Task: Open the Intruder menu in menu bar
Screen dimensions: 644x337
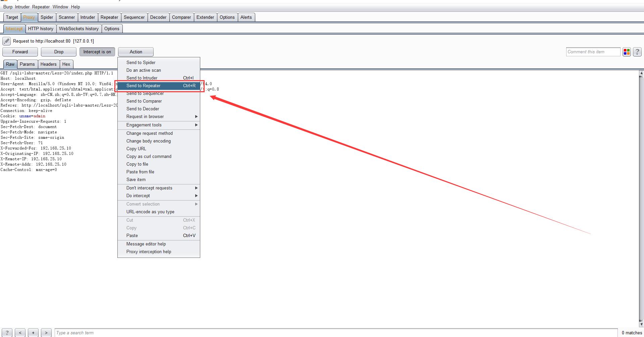Action: coord(22,7)
